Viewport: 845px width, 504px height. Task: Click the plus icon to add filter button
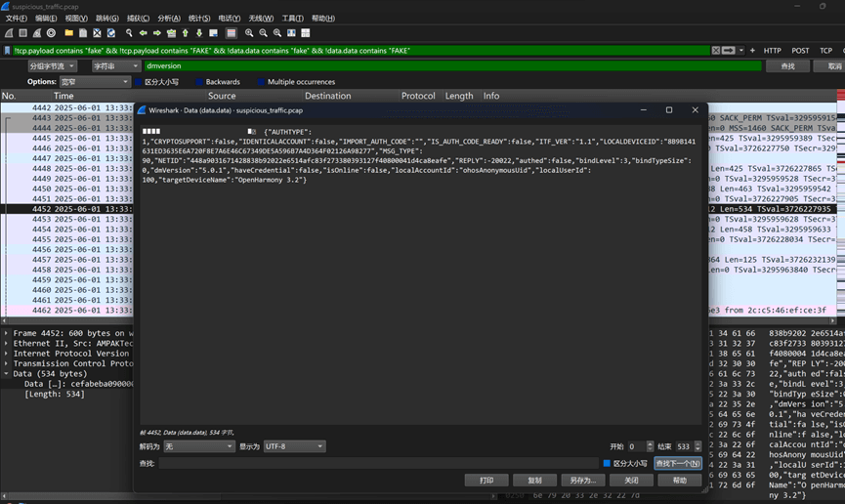pyautogui.click(x=752, y=50)
